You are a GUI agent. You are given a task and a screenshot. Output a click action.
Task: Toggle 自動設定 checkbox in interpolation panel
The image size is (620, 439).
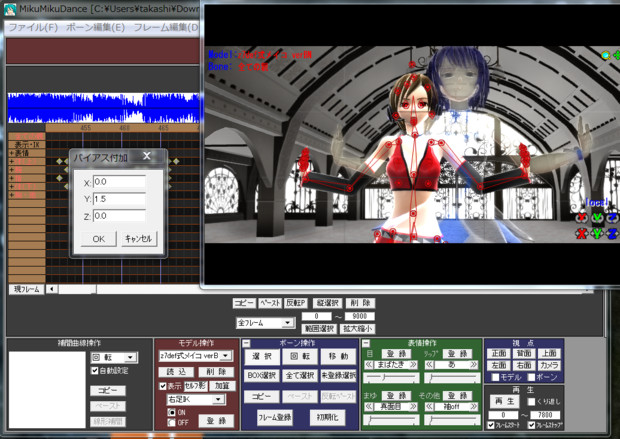click(95, 371)
